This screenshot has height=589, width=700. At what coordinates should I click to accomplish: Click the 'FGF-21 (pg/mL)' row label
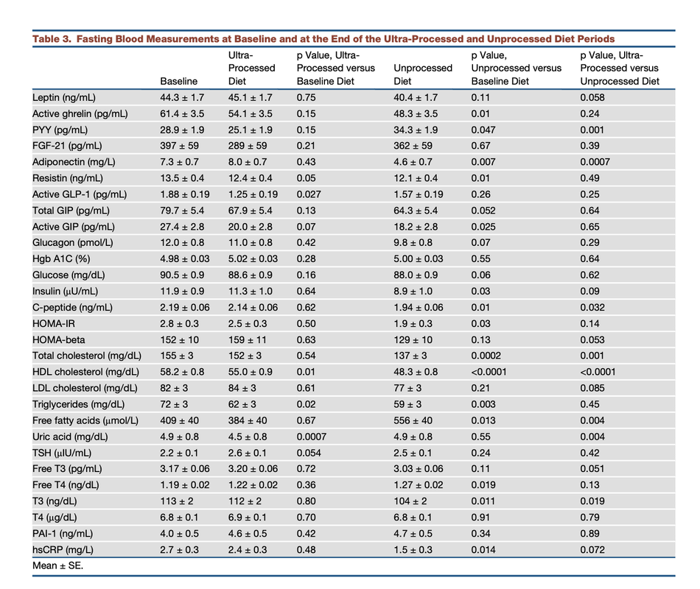pos(67,146)
